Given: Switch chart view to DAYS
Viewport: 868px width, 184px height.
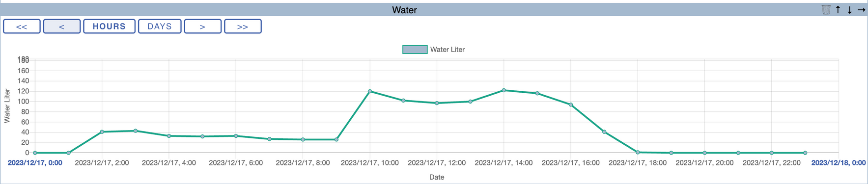Looking at the screenshot, I should [160, 26].
